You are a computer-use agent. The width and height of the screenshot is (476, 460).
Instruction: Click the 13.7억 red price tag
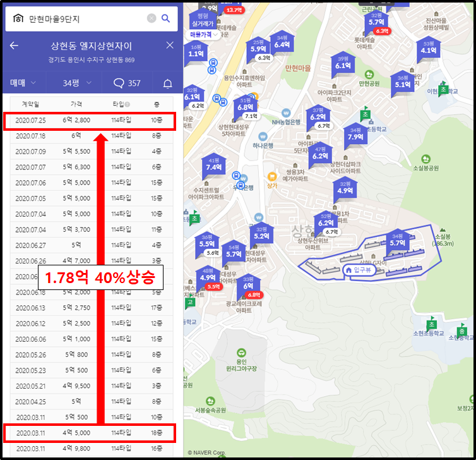234,10
